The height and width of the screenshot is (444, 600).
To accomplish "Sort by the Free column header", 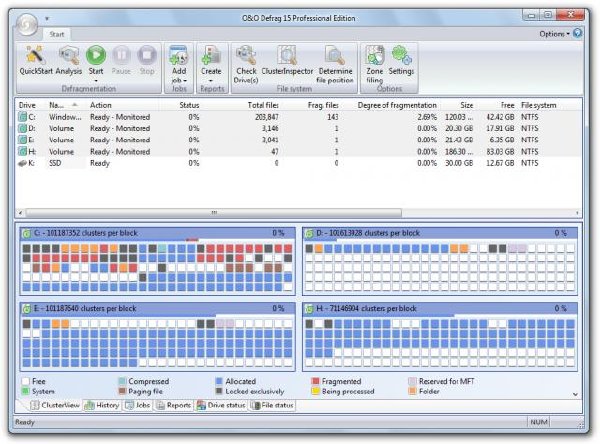I will (x=507, y=105).
